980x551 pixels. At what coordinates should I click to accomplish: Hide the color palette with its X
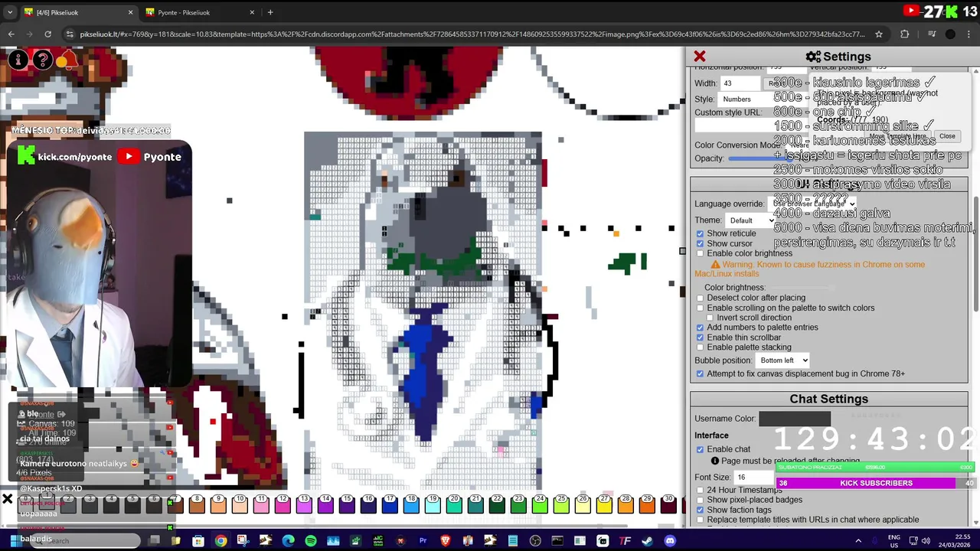coord(7,500)
